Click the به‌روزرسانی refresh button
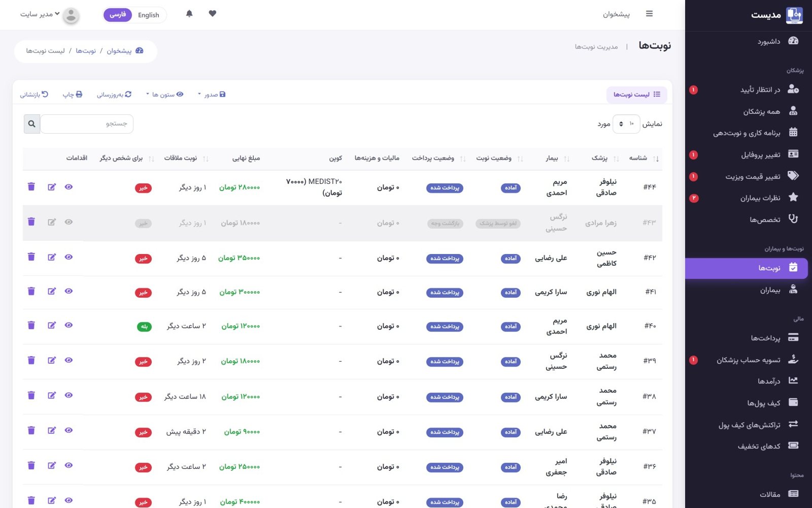 coord(114,94)
